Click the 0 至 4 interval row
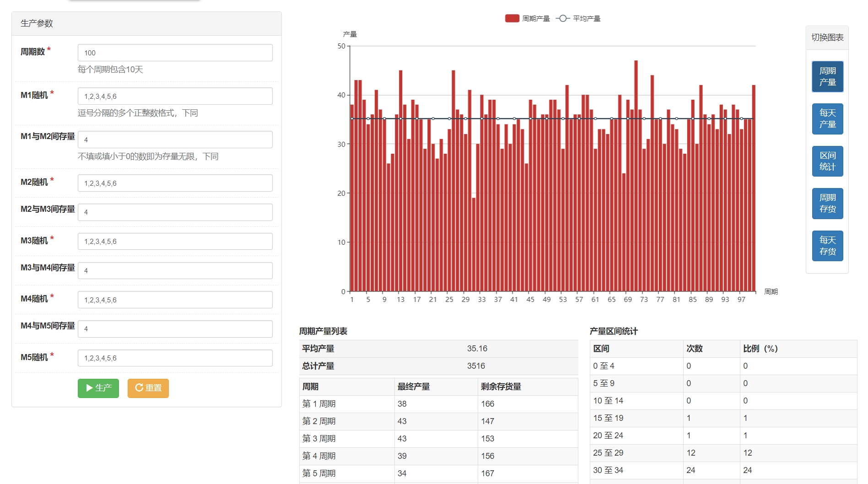868x484 pixels. click(723, 366)
